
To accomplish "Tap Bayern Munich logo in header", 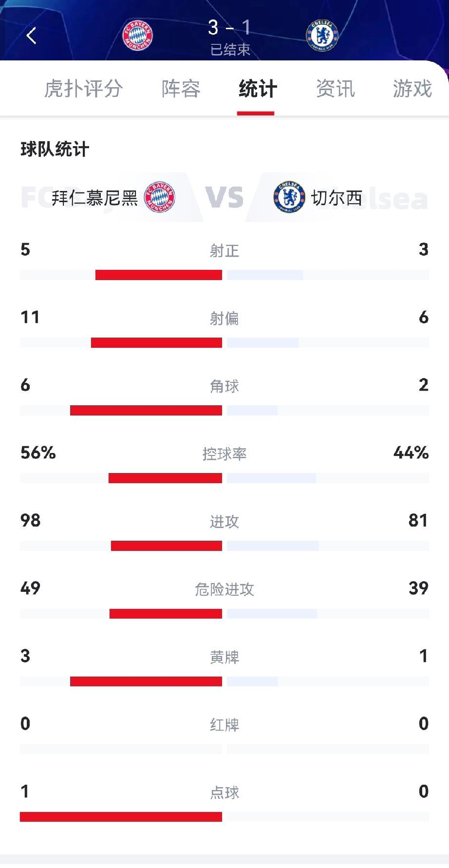I will 137,36.
